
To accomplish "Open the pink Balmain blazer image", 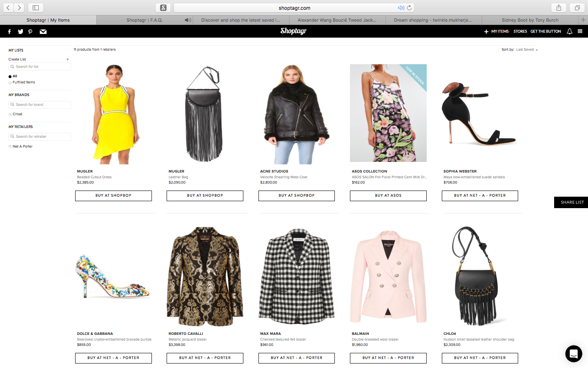I will click(x=388, y=277).
